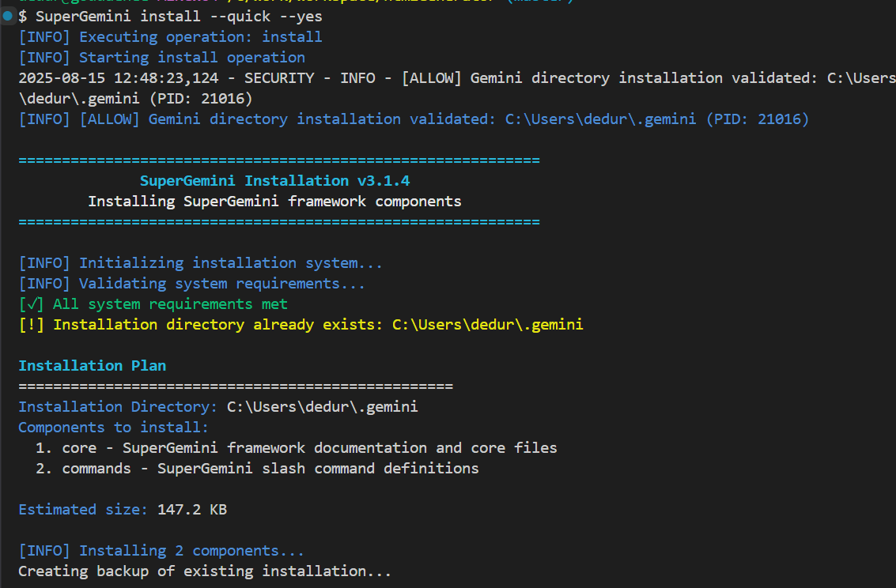896x588 pixels.
Task: Click 'SuperGemini Installation v3.1.4' heading
Action: pos(275,181)
